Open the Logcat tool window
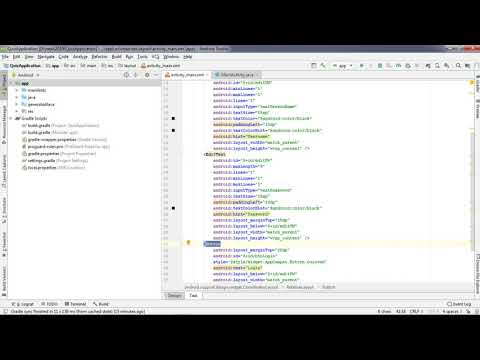The height and width of the screenshot is (360, 480). click(x=23, y=304)
